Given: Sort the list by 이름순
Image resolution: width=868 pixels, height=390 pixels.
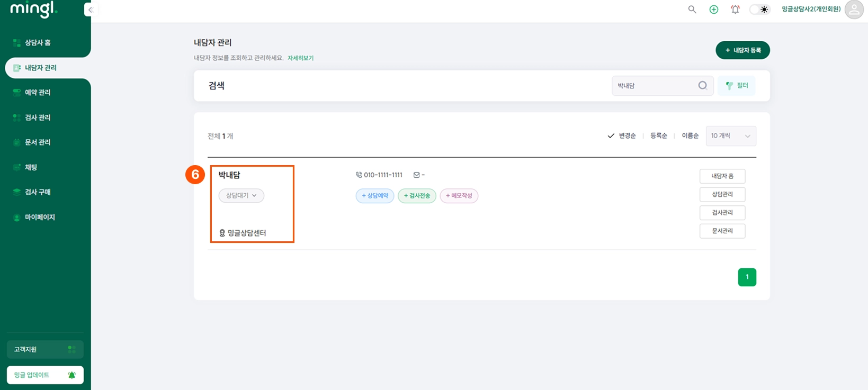Looking at the screenshot, I should pyautogui.click(x=690, y=136).
